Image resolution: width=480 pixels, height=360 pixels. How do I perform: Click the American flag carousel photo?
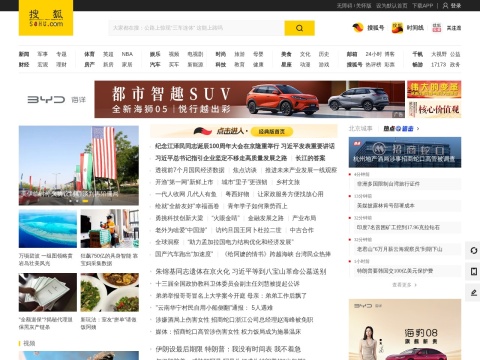pyautogui.click(x=79, y=165)
